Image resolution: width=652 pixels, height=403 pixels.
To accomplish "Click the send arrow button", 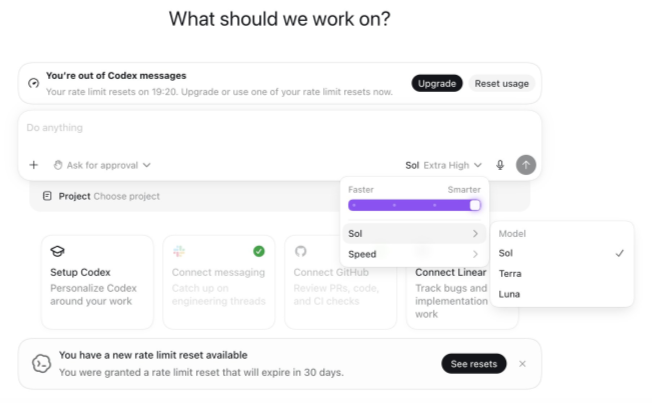I will (526, 165).
